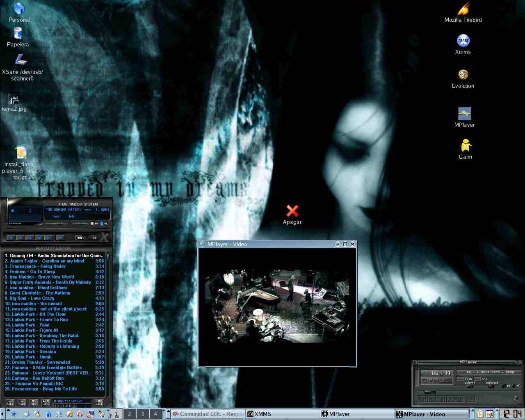Open the MPlayer desktop shortcut
525x420 pixels.
click(464, 114)
